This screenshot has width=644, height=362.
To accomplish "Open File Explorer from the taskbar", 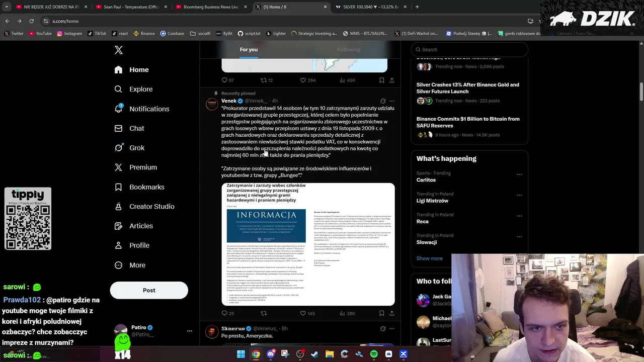I will click(x=330, y=354).
